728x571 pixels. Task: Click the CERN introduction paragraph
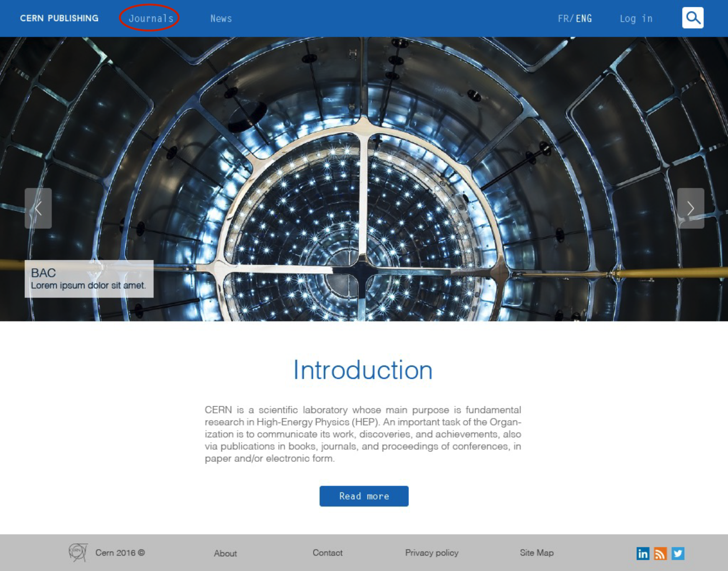363,434
